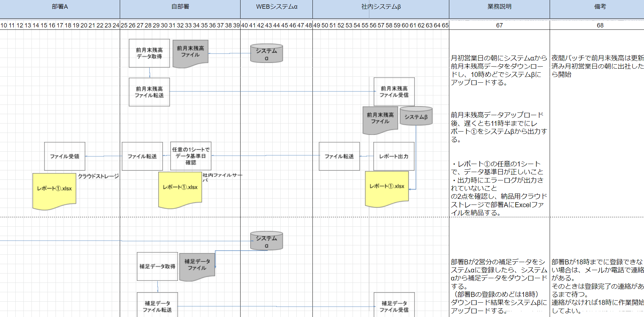The height and width of the screenshot is (317, 644).
Task: Click the gray 補足データファイル document shape
Action: pyautogui.click(x=197, y=266)
